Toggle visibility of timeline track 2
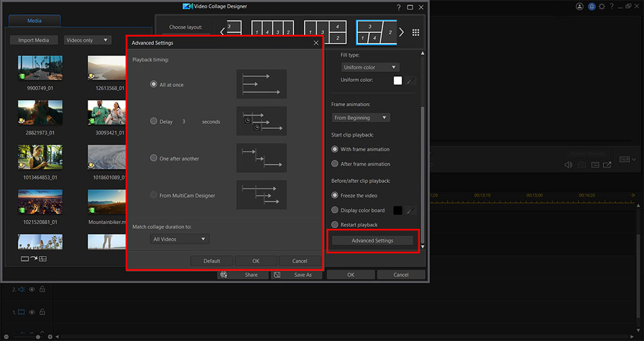The image size is (644, 341). point(32,289)
